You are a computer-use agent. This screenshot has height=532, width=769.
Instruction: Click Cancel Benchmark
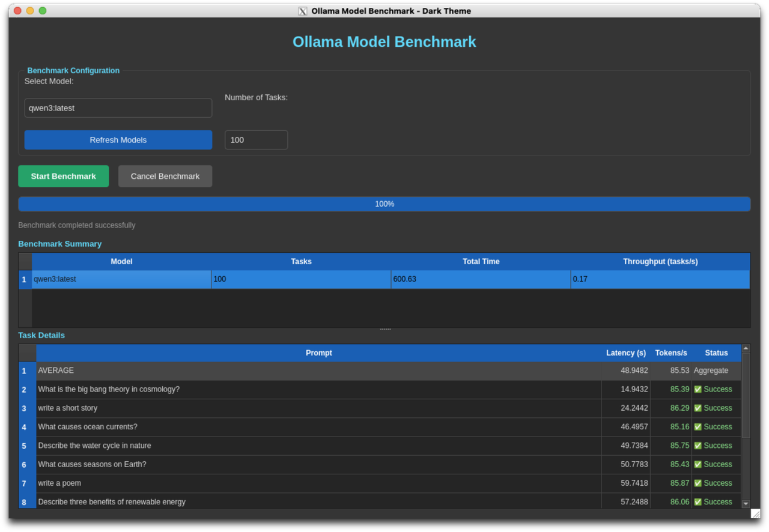(165, 176)
